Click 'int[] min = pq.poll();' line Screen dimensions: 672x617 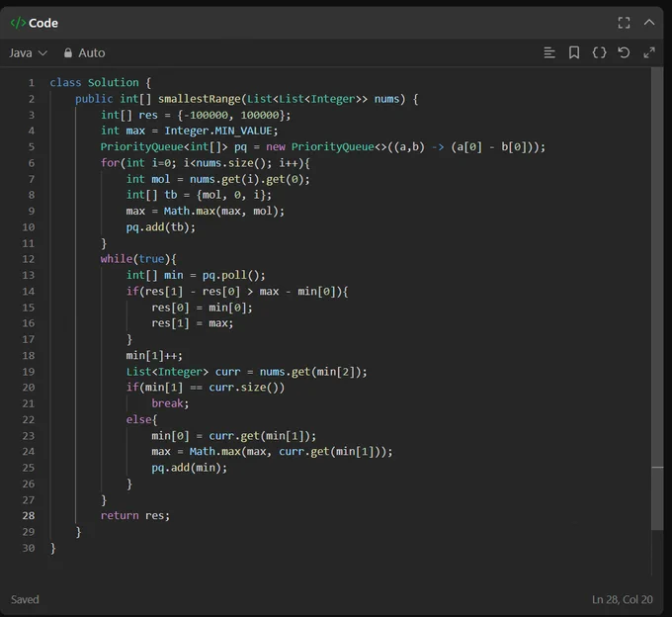pyautogui.click(x=196, y=275)
